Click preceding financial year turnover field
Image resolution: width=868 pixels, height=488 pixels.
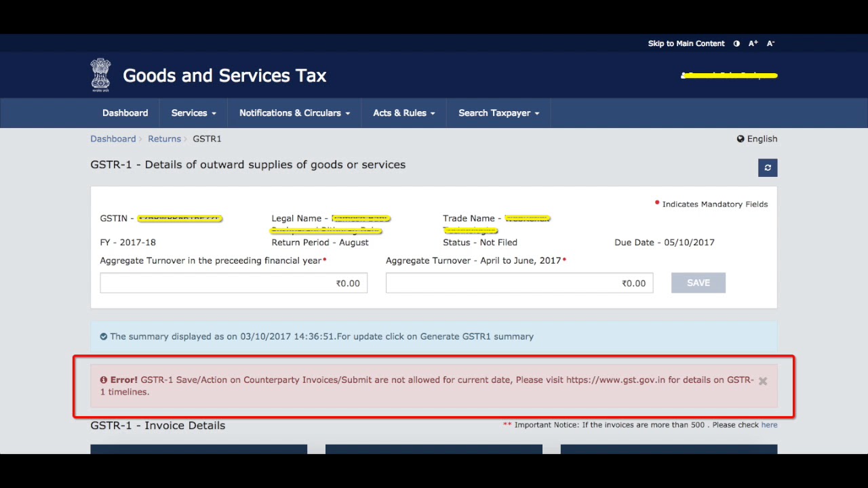(x=233, y=283)
